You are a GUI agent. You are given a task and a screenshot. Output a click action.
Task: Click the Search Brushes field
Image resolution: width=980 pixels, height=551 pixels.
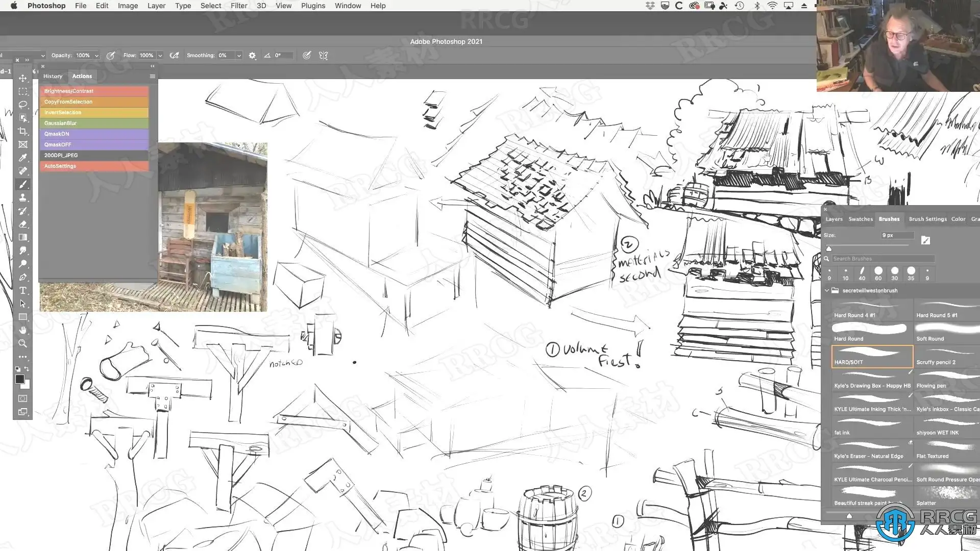click(882, 259)
